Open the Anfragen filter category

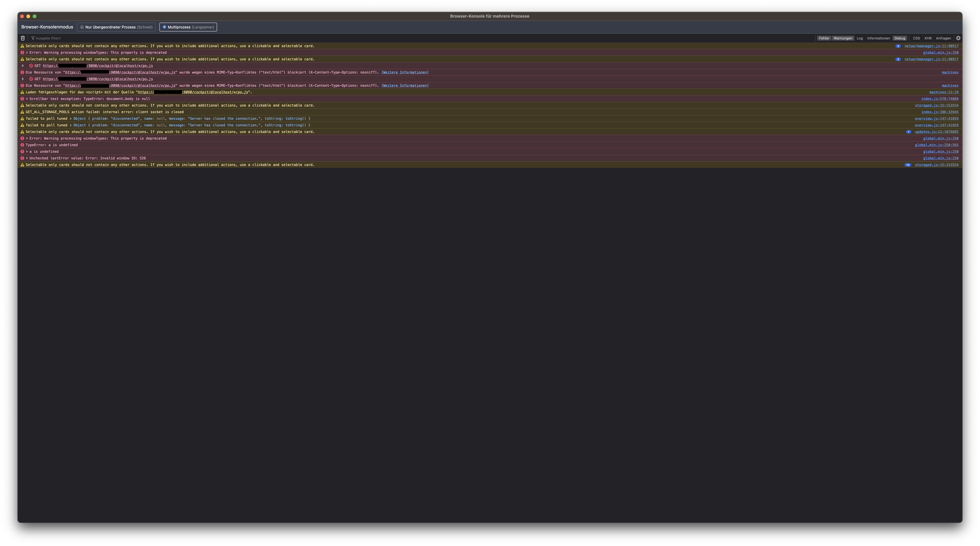click(944, 38)
